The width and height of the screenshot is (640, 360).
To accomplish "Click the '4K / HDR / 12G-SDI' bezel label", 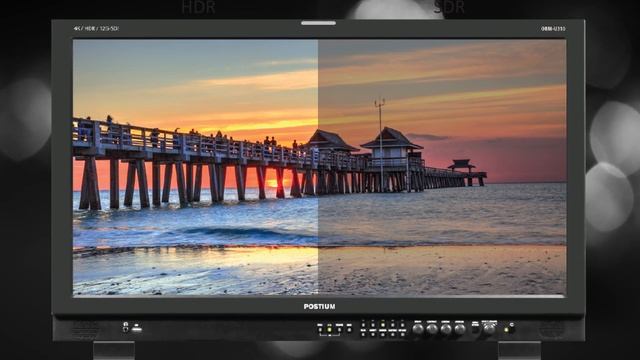I will click(96, 29).
